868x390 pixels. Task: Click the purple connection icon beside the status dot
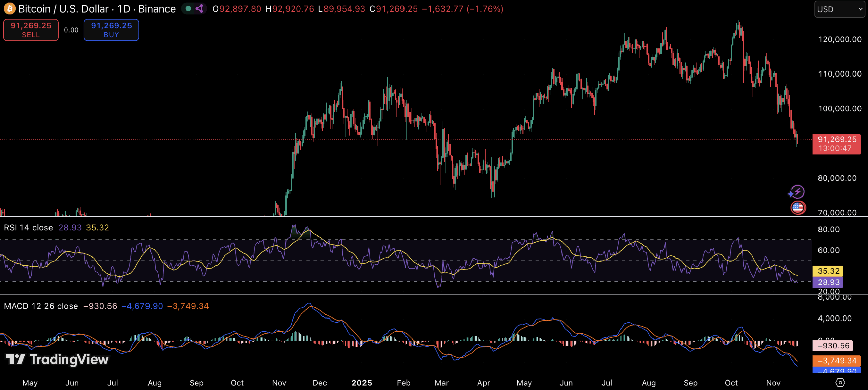click(x=199, y=8)
